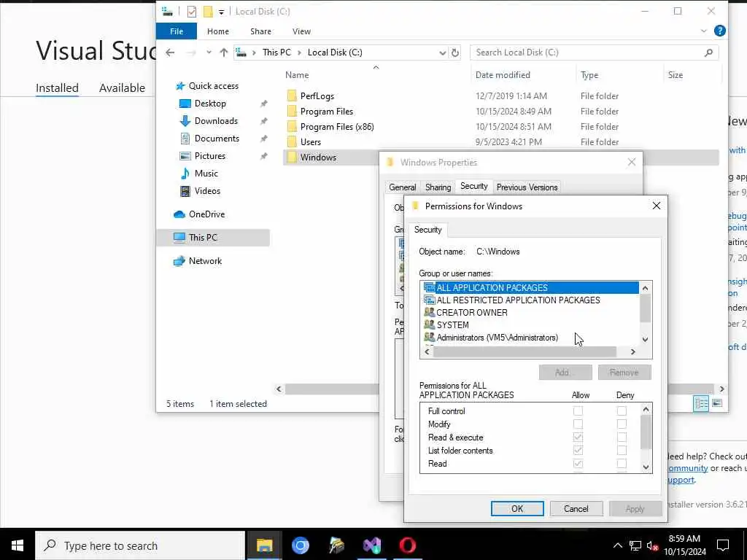Switch to Details view layout icon
The image size is (747, 560).
click(701, 403)
